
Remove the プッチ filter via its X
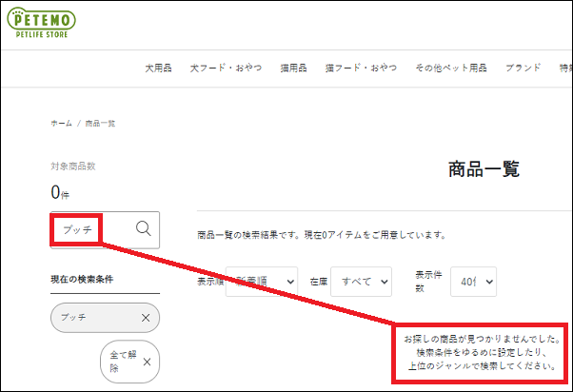(x=145, y=318)
